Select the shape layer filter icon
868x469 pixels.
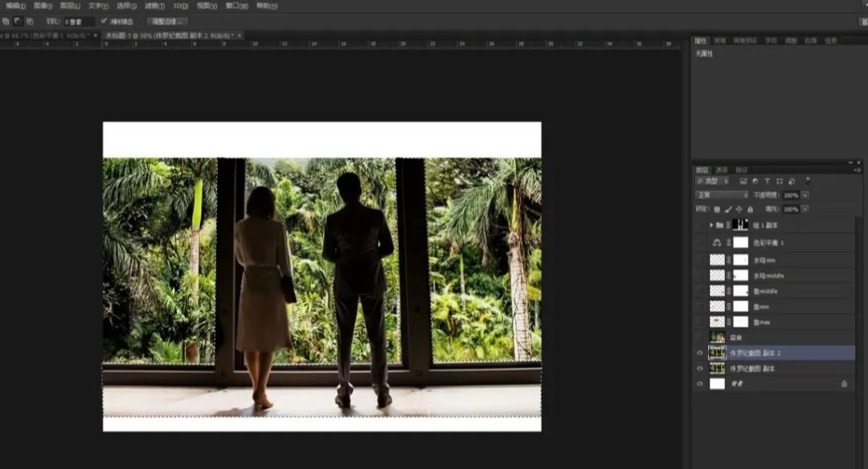(780, 181)
